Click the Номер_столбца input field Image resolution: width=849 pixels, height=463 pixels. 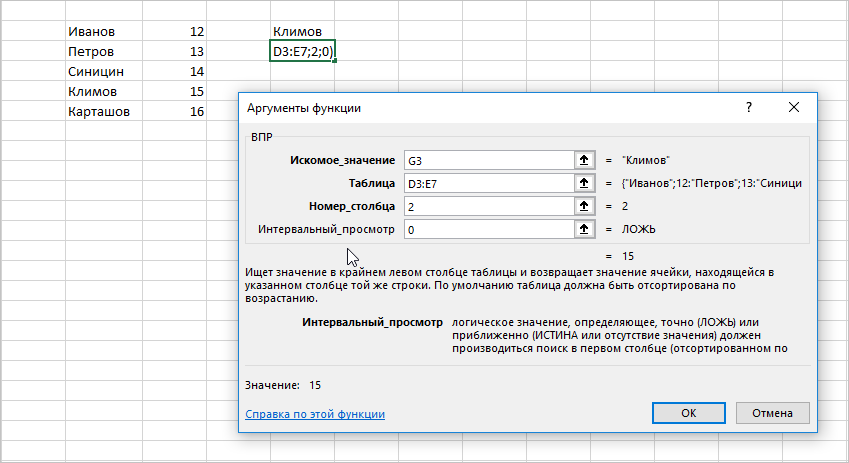click(x=486, y=206)
